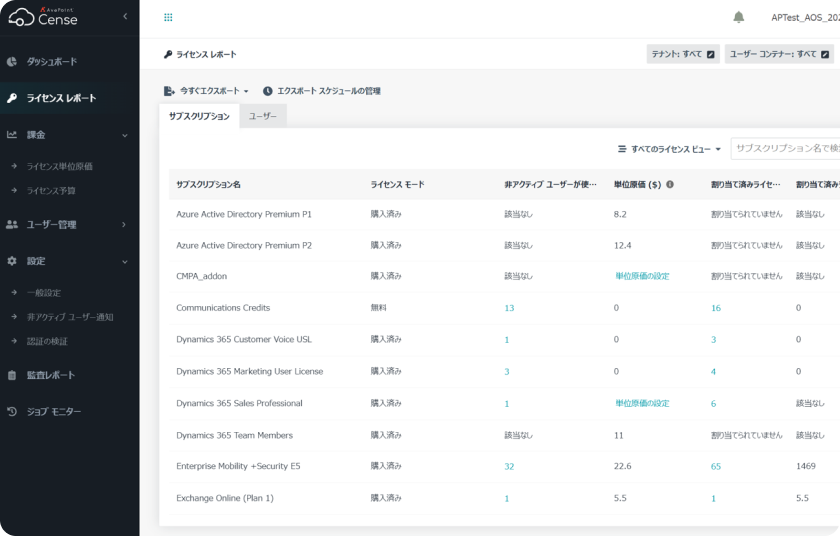Expand the ユーザー管理 section chevron

click(124, 224)
